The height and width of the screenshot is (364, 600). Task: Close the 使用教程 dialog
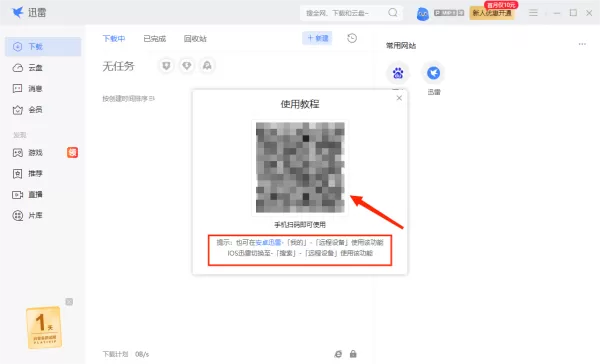tap(399, 98)
